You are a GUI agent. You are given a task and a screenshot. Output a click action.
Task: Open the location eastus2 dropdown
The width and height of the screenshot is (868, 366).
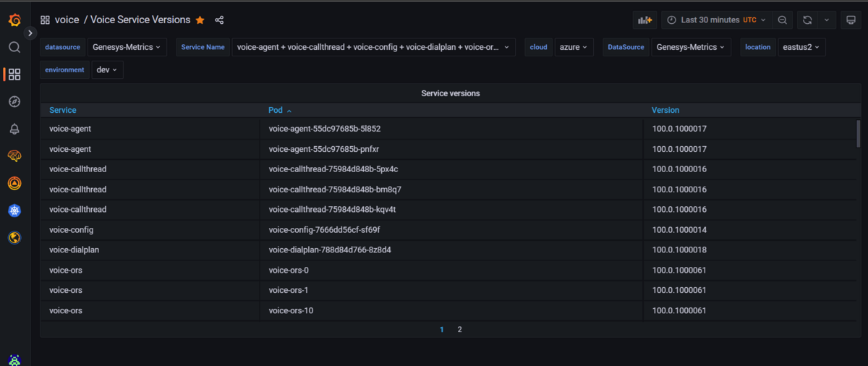801,47
